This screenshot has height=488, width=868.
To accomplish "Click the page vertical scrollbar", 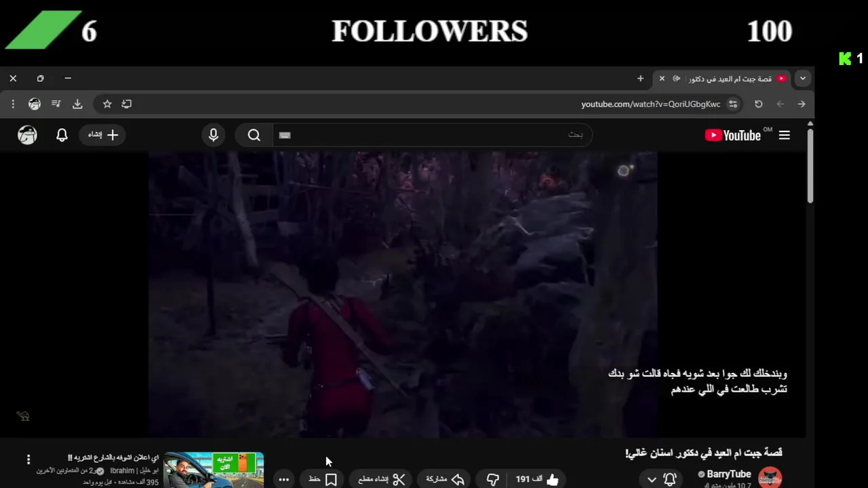I will (x=810, y=165).
